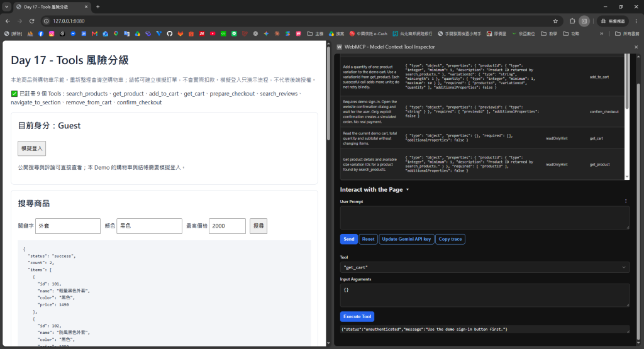This screenshot has width=644, height=349.
Task: Open the GitHub bookmark icon
Action: [x=170, y=34]
